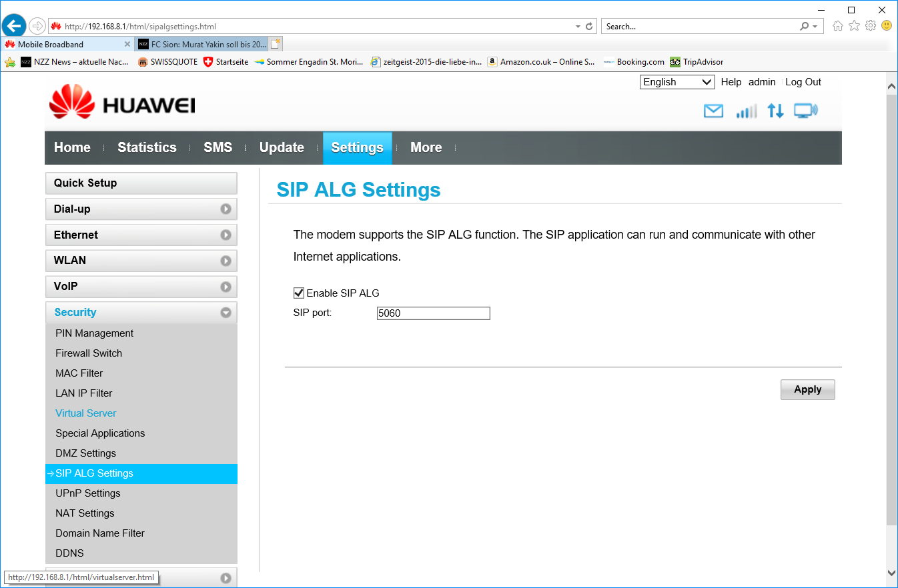Click the WLAN connected devices monitor icon
This screenshot has width=898, height=588.
coord(805,111)
